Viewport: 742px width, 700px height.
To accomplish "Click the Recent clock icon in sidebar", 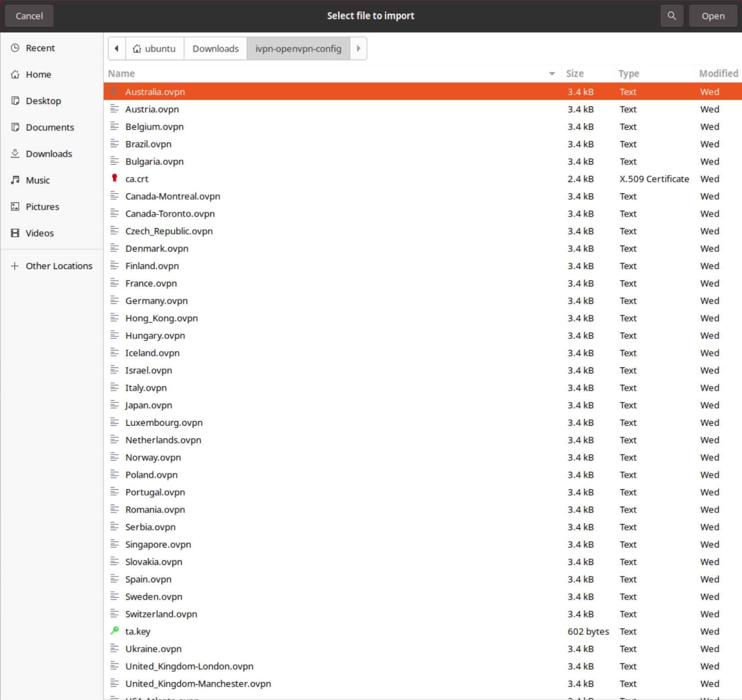I will pyautogui.click(x=15, y=48).
